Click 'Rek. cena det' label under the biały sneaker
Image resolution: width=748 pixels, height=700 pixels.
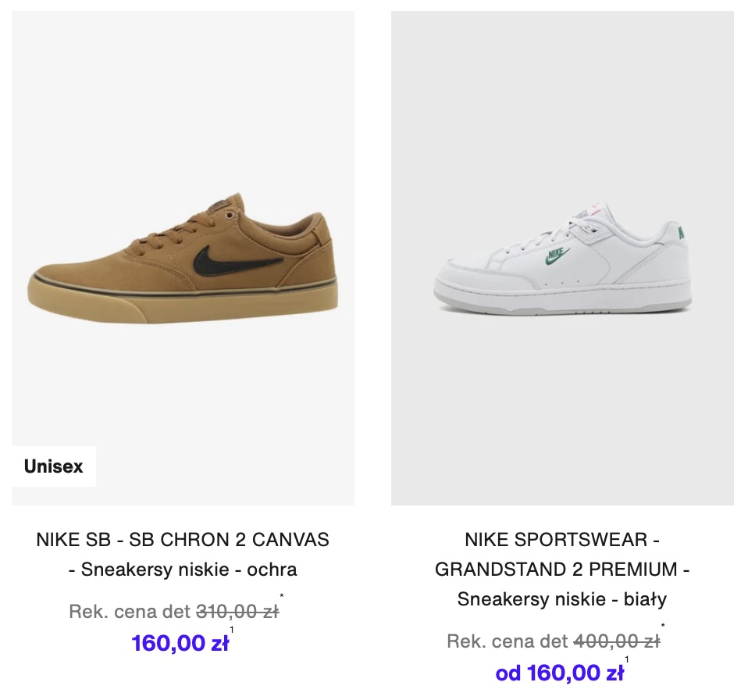[508, 641]
